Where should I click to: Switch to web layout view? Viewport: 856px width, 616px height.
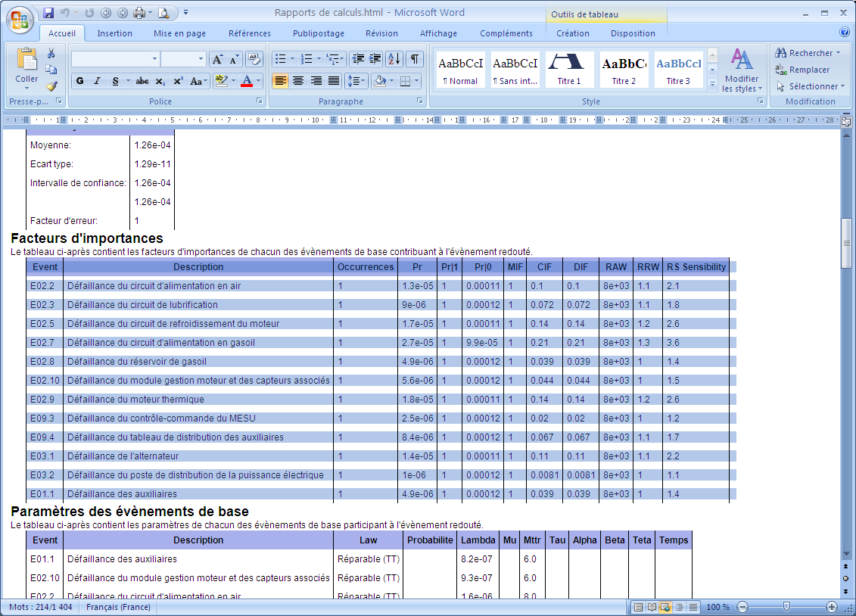click(x=665, y=607)
